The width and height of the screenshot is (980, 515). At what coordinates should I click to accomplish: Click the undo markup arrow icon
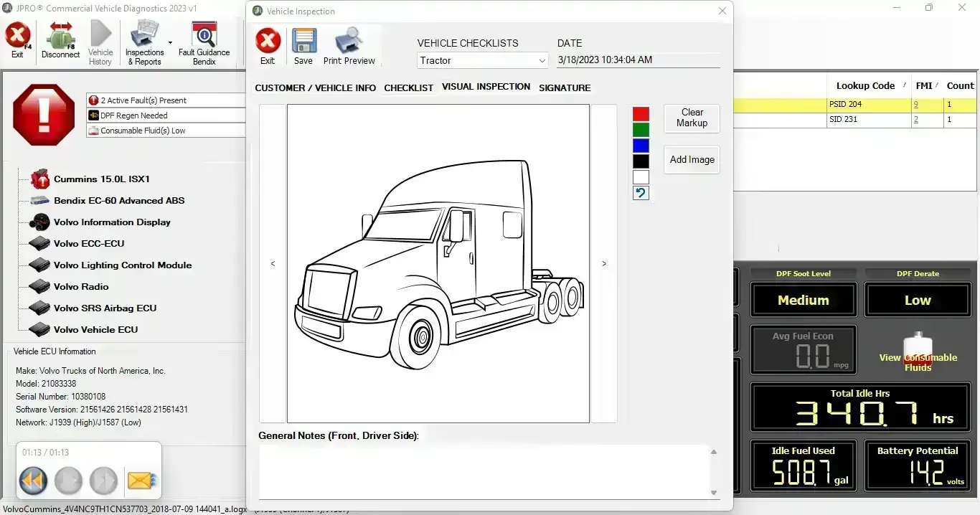tap(641, 193)
